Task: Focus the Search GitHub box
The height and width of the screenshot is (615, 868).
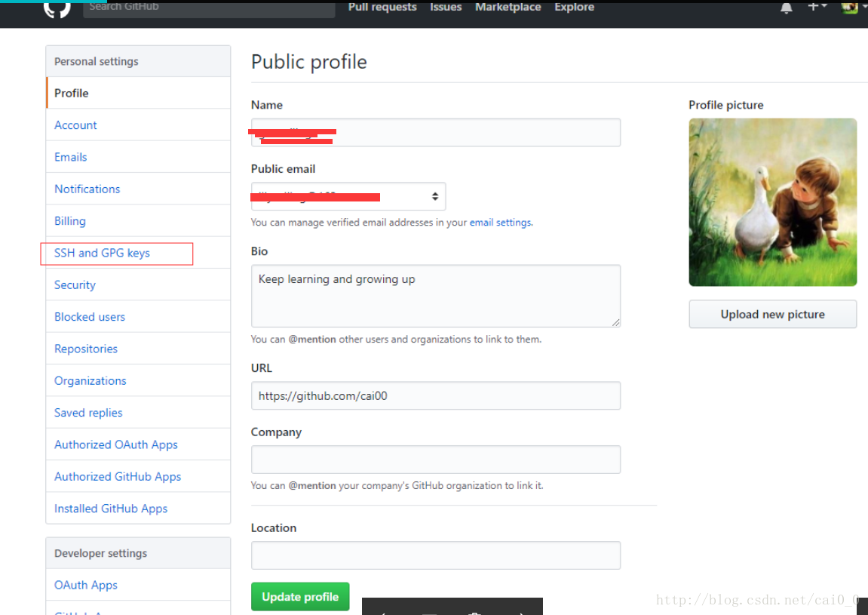Action: coord(209,8)
